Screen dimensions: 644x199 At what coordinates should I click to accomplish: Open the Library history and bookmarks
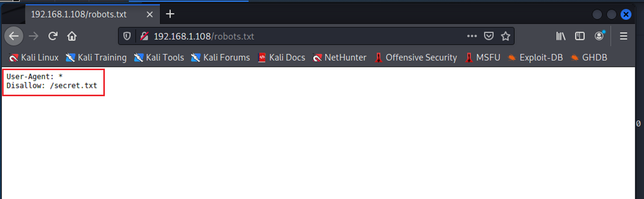point(561,36)
